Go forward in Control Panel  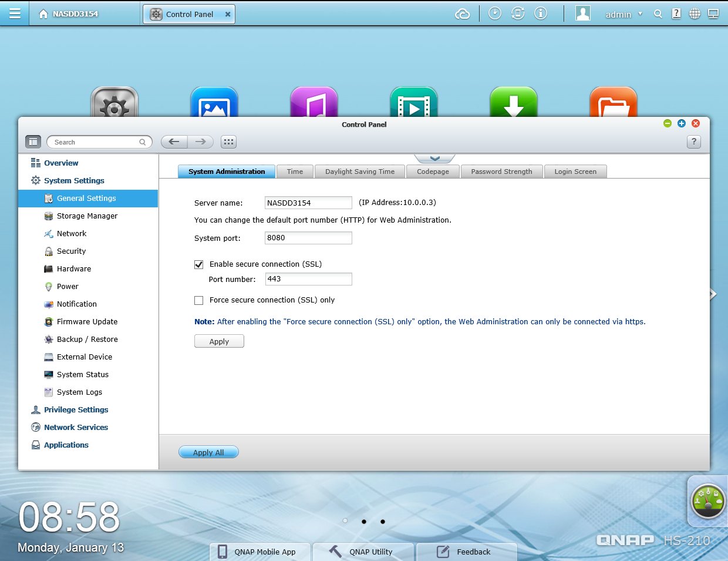click(201, 142)
